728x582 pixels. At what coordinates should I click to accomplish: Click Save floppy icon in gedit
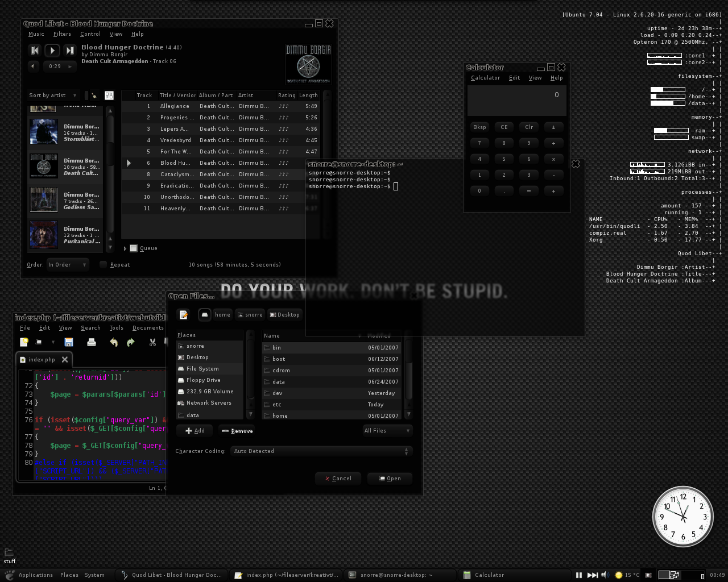click(69, 342)
